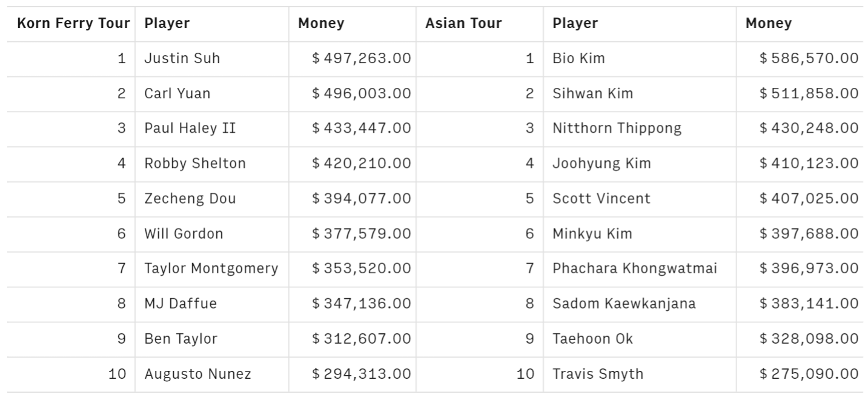
Task: Click the Zecheng Dou cell
Action: (x=190, y=199)
